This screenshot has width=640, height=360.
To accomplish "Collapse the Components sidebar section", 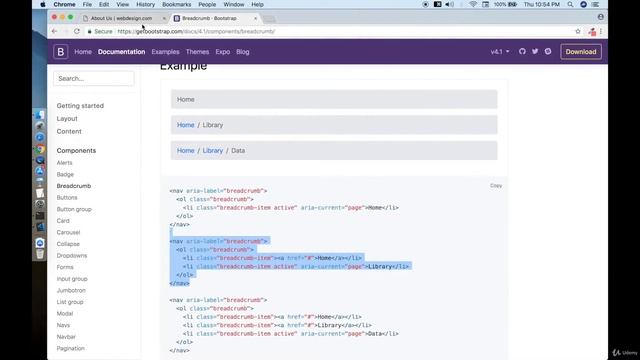I will pyautogui.click(x=76, y=151).
